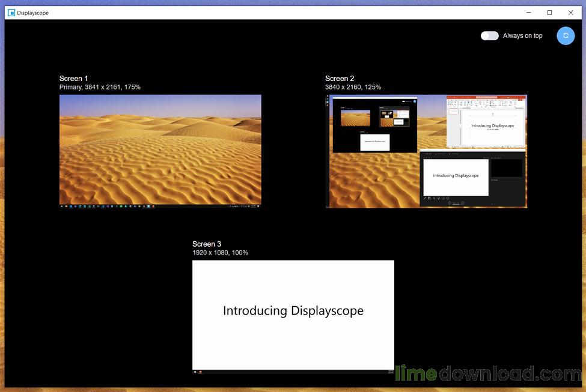Screen dimensions: 586x392
Task: Click pen tool icon in presenter view preview
Action: point(425,198)
